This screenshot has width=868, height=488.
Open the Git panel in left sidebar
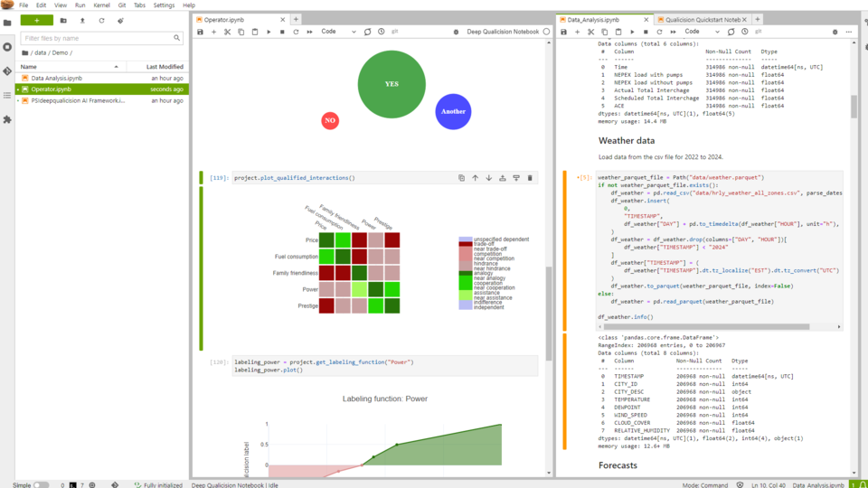8,70
